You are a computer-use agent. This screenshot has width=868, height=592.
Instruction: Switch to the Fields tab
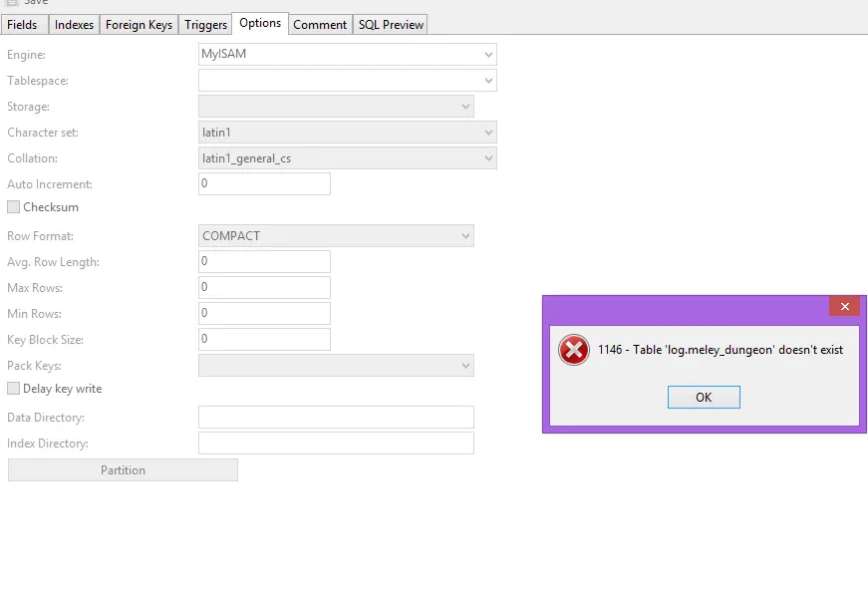(x=23, y=25)
